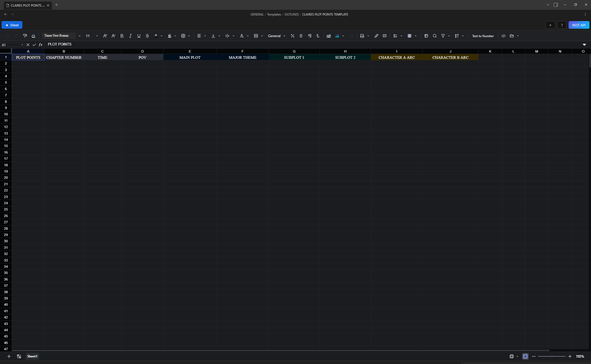Add a new sheet
This screenshot has width=591, height=364.
tap(9, 356)
